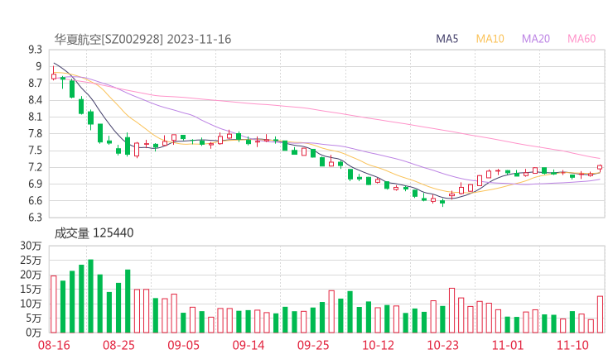613x364 pixels.
Task: Click the 09-25 date axis label
Action: [313, 345]
